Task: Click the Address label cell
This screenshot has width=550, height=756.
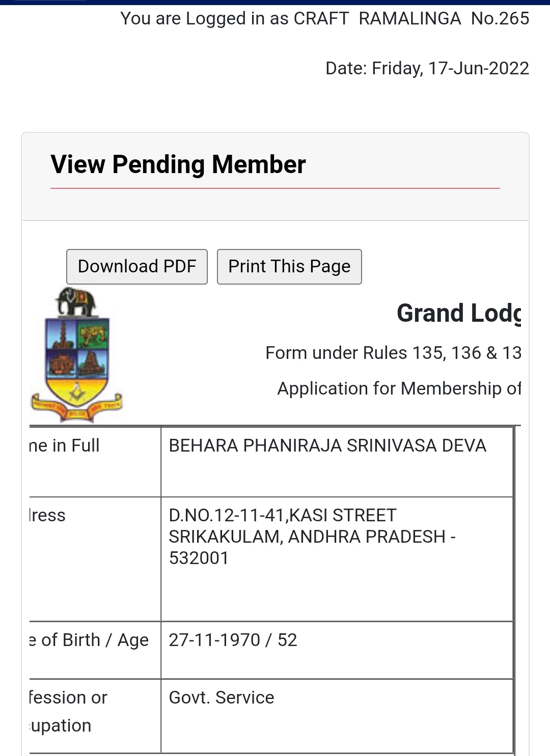Action: point(47,515)
